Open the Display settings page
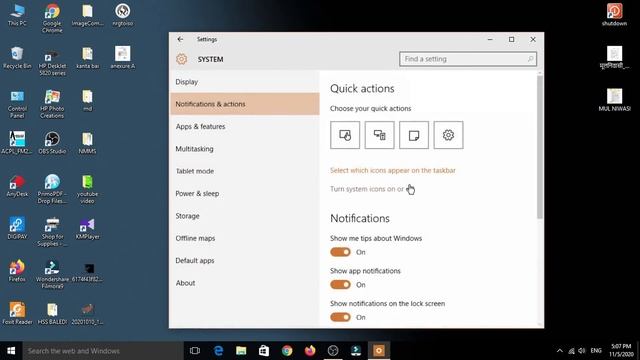This screenshot has height=360, width=640. [244, 82]
